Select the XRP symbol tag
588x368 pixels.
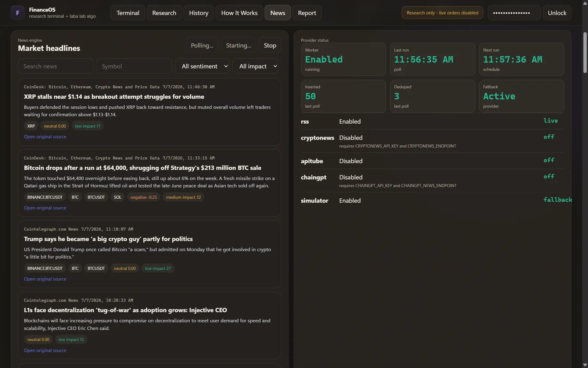click(31, 126)
